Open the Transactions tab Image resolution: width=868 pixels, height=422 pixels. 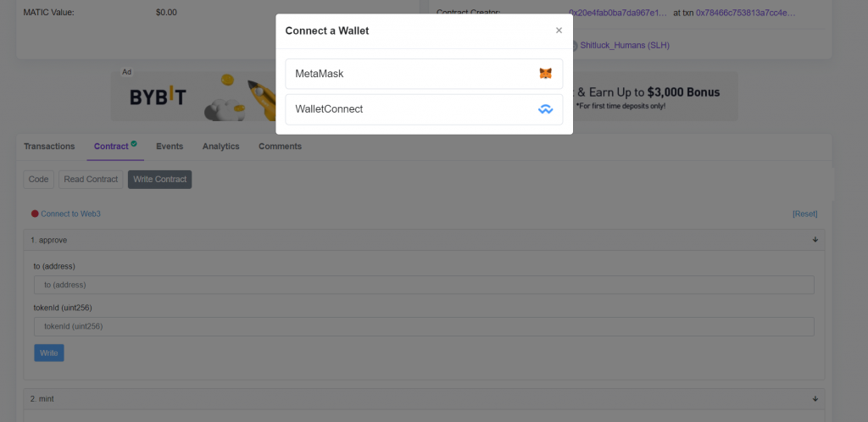[49, 147]
